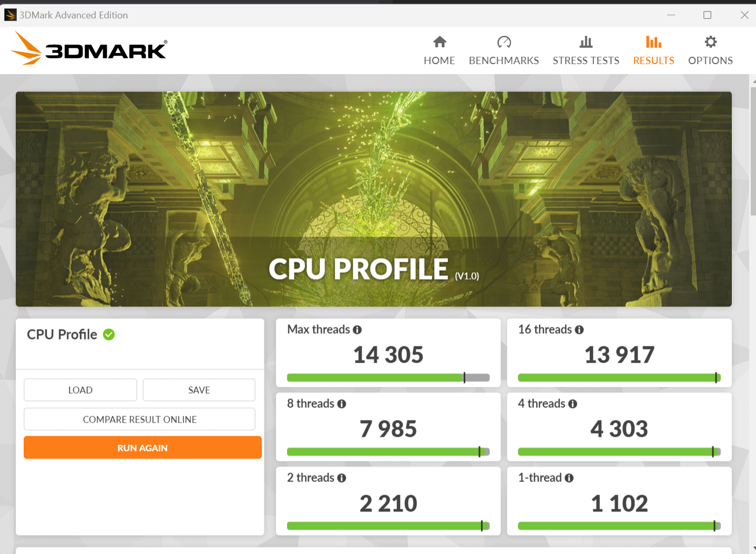Click the Benchmarks gauge icon
756x554 pixels.
click(x=504, y=42)
